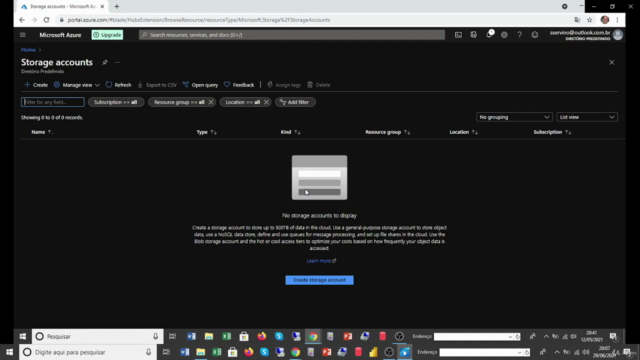This screenshot has height=360, width=640.
Task: Click the Home breadcrumb link
Action: pos(28,50)
